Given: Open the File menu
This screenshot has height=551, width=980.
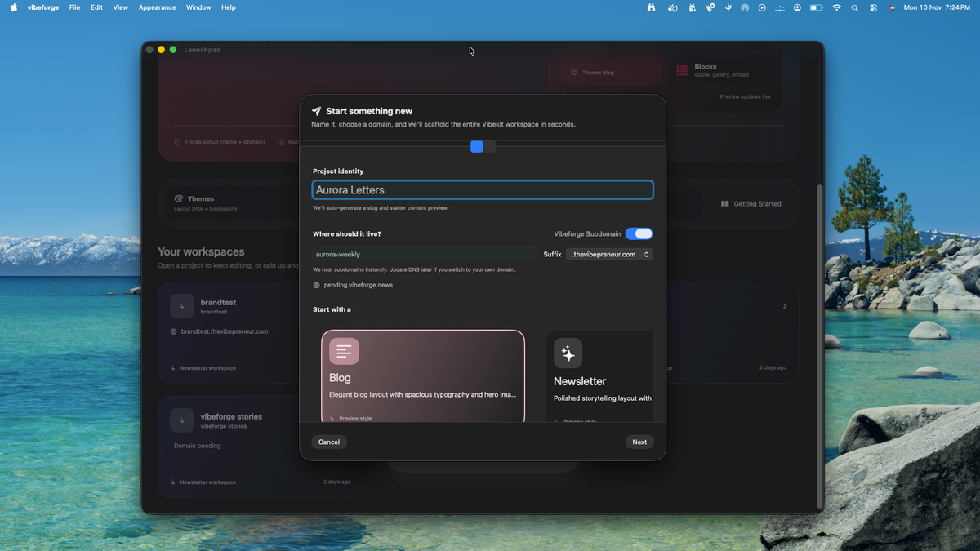Looking at the screenshot, I should click(x=74, y=7).
